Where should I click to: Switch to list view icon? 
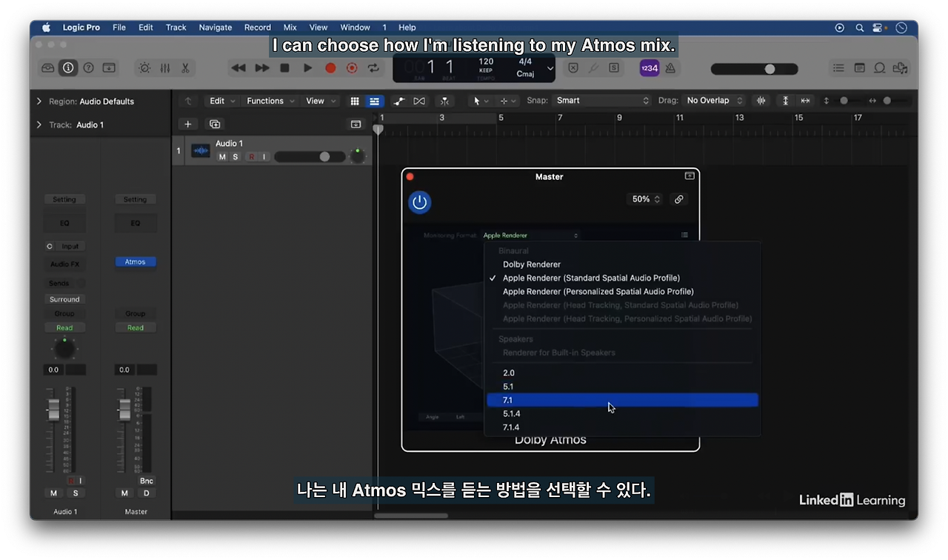coord(375,101)
